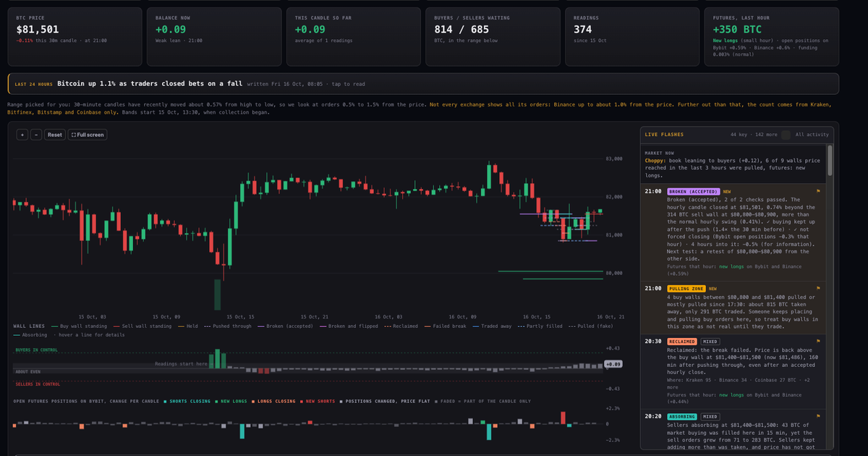The image size is (868, 456).
Task: Select the +350 BTC futures value
Action: point(739,30)
